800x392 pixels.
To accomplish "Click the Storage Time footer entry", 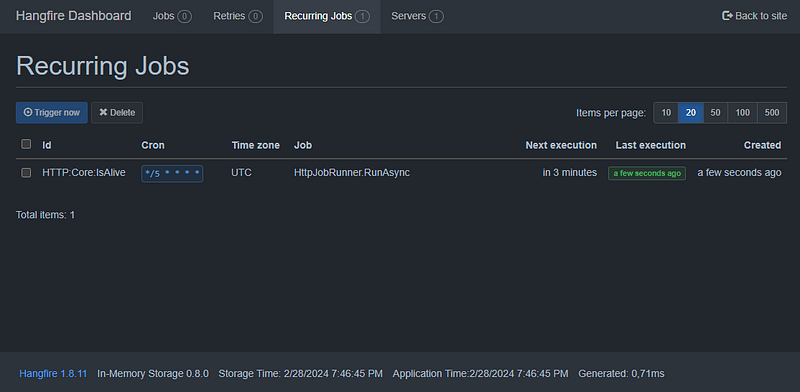I will (x=301, y=374).
